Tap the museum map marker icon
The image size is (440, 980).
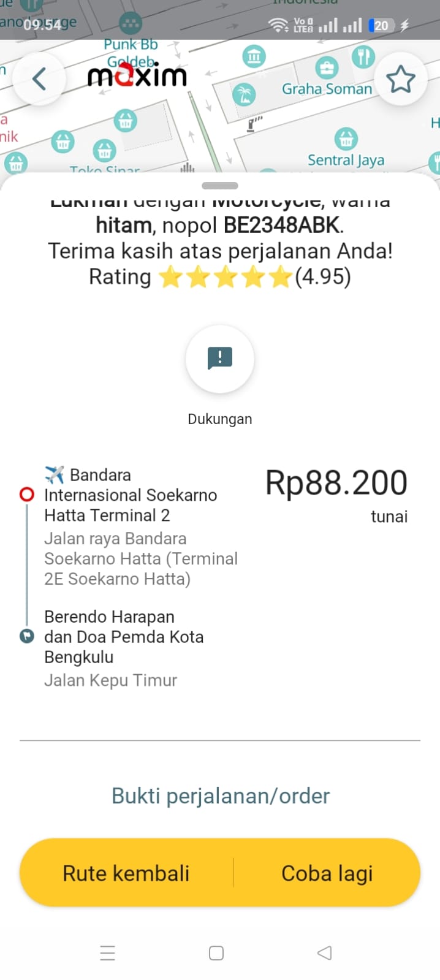pos(254,57)
